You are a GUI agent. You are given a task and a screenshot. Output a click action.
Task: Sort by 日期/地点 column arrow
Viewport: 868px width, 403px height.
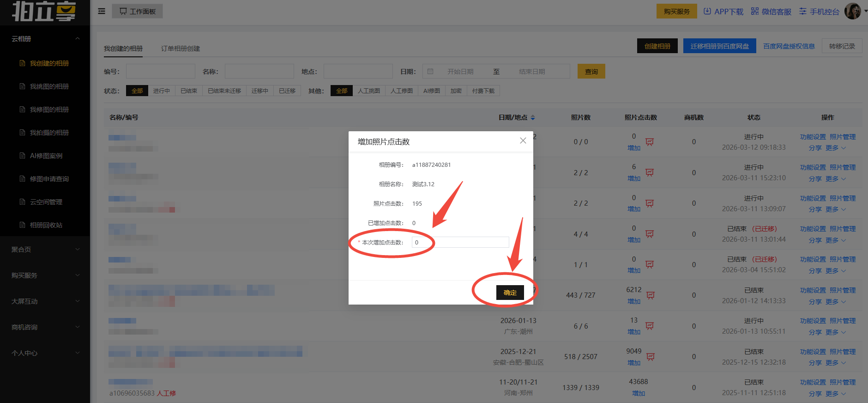(x=533, y=117)
